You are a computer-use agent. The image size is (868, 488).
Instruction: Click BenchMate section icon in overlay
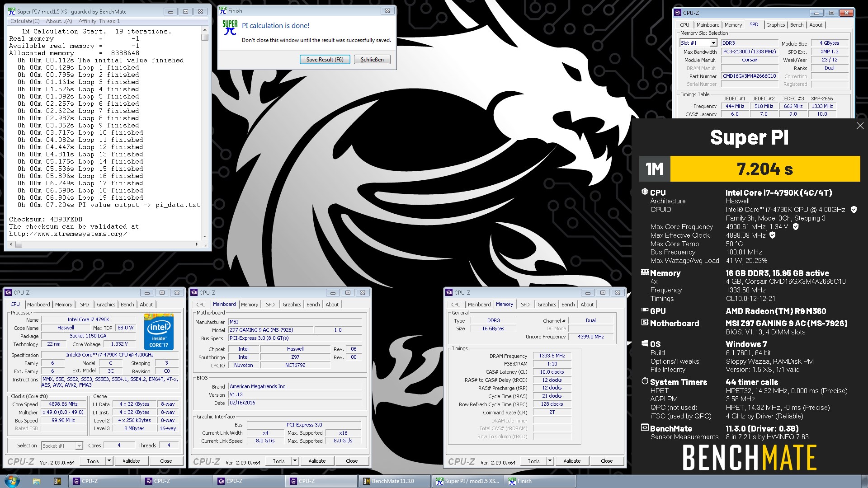[645, 427]
